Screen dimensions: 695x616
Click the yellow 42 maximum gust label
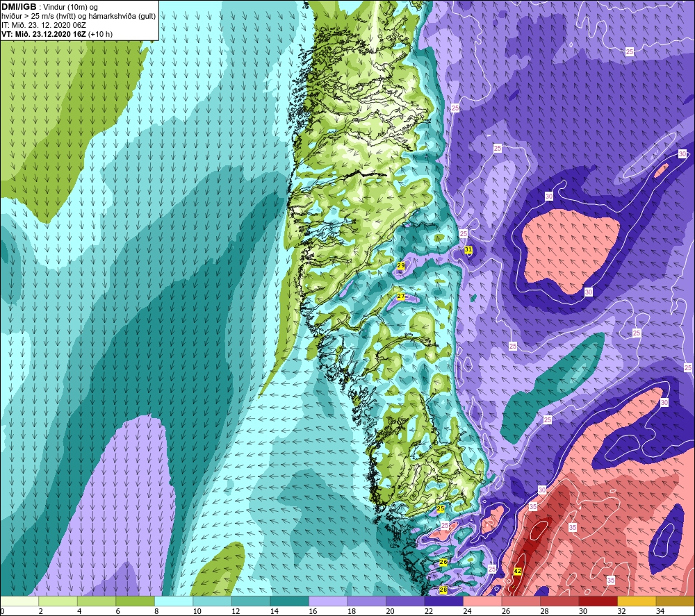[x=517, y=572]
